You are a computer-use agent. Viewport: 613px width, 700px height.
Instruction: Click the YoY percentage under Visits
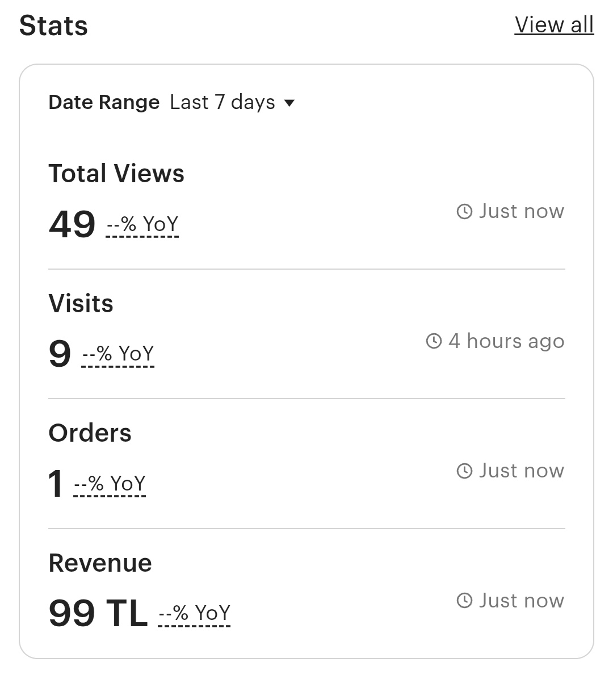118,354
